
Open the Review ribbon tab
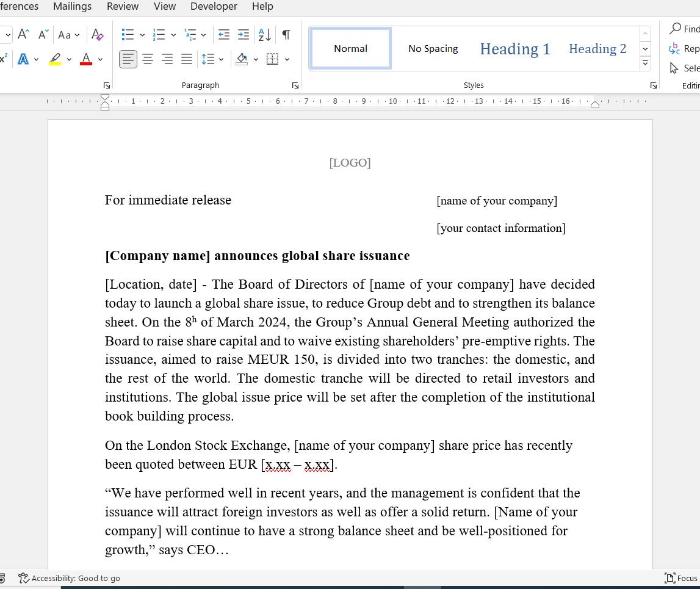(122, 7)
